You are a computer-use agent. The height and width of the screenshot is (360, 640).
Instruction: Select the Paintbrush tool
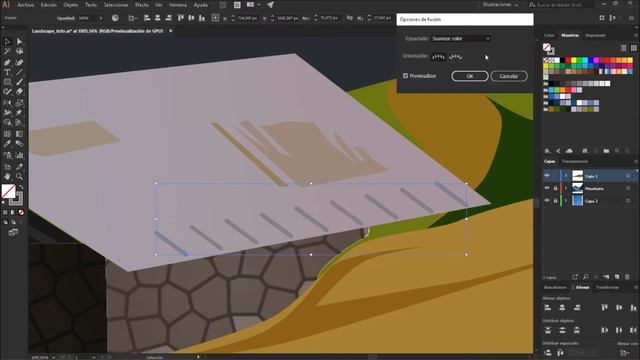(x=19, y=82)
